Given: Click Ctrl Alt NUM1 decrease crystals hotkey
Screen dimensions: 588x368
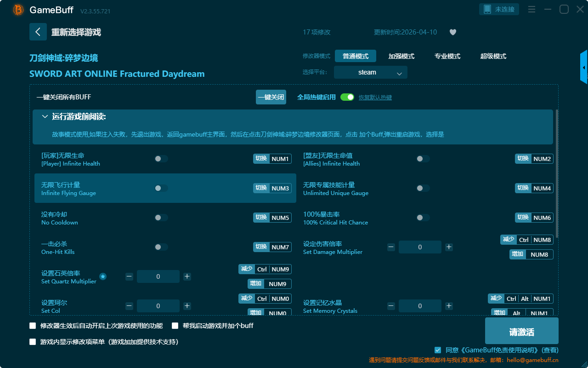Looking at the screenshot, I should click(x=520, y=299).
